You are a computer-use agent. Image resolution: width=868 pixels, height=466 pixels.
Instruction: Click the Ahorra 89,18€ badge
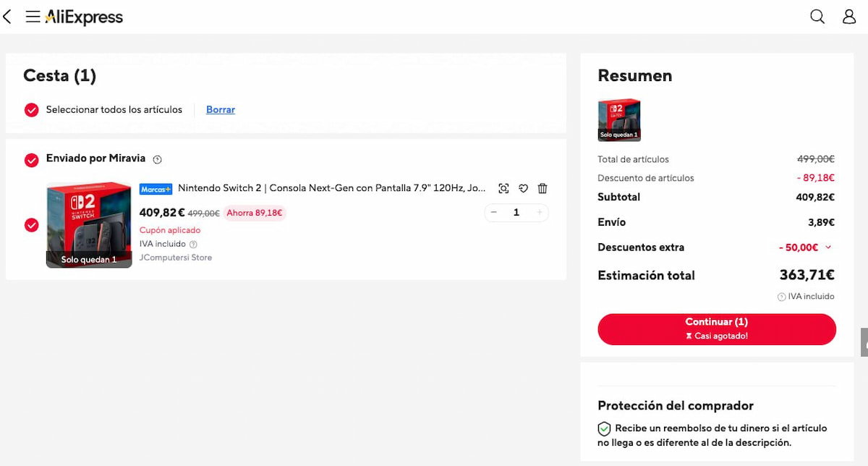255,213
